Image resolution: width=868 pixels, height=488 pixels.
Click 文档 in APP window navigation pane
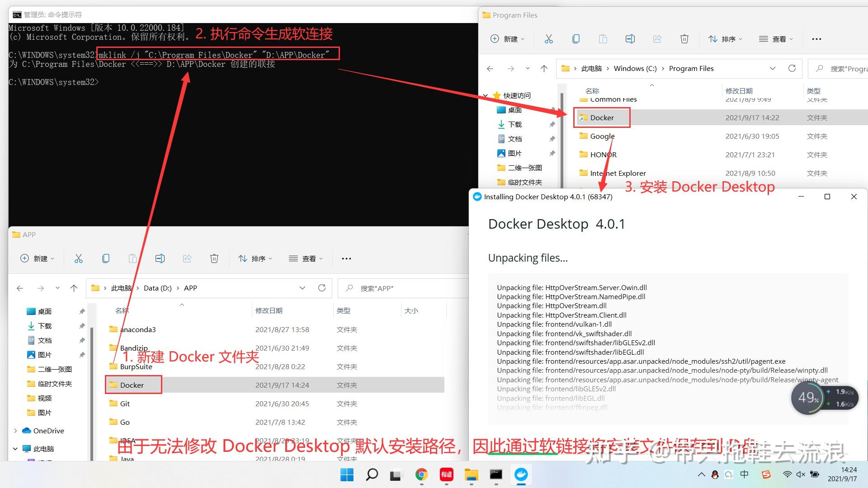click(x=44, y=340)
